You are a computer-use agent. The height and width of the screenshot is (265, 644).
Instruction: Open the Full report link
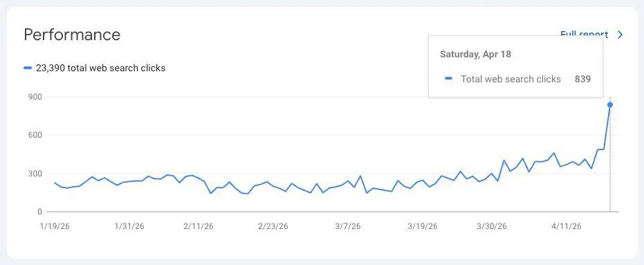coord(584,34)
